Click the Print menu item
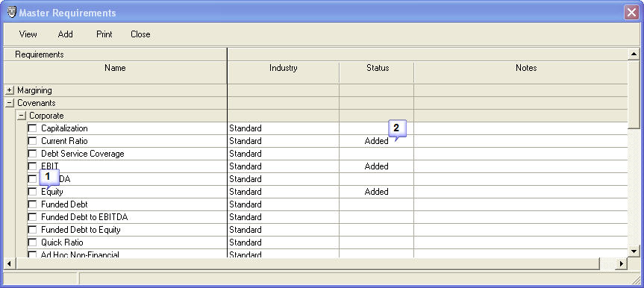 pyautogui.click(x=104, y=34)
